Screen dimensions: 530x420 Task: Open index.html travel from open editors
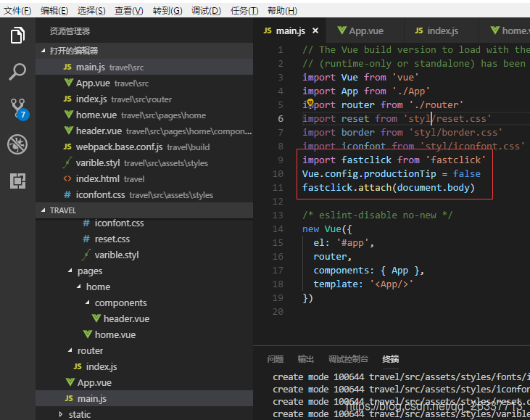pos(144,178)
